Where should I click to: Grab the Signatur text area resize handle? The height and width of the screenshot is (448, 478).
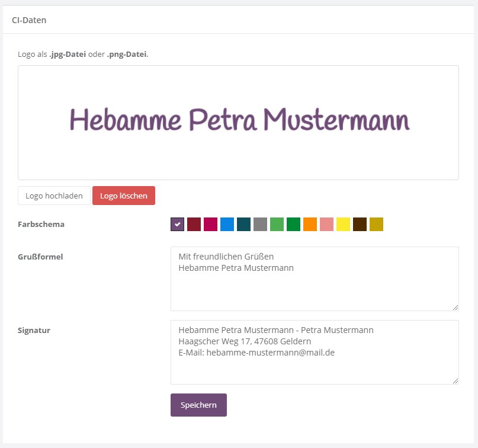pos(455,381)
